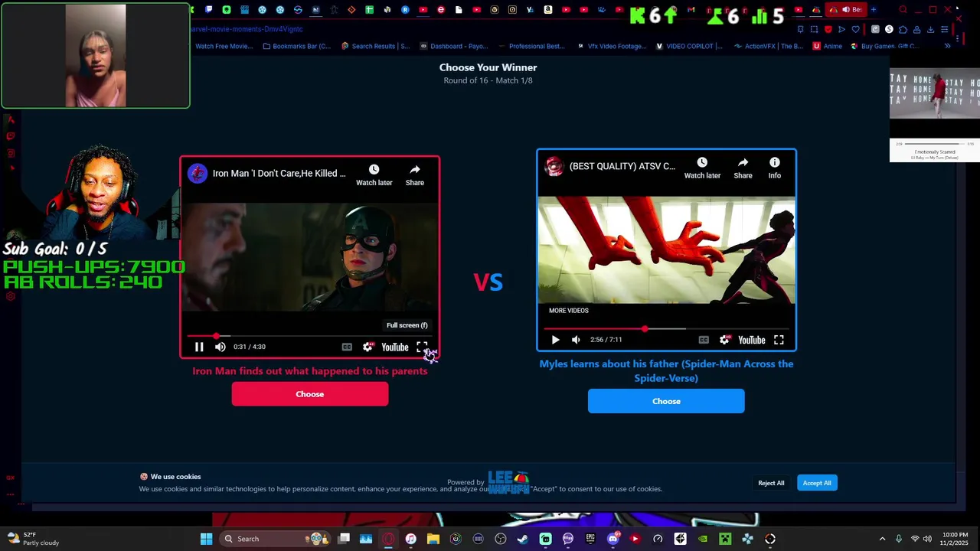Click popped-out video mini player thumbnail
This screenshot has width=980, height=551.
click(935, 94)
